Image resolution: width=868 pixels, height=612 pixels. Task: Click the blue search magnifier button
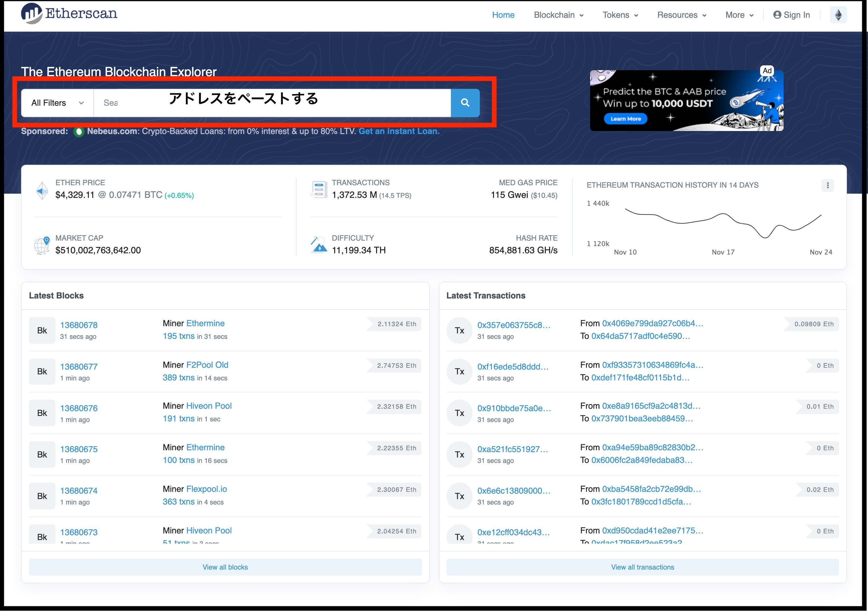pos(465,103)
